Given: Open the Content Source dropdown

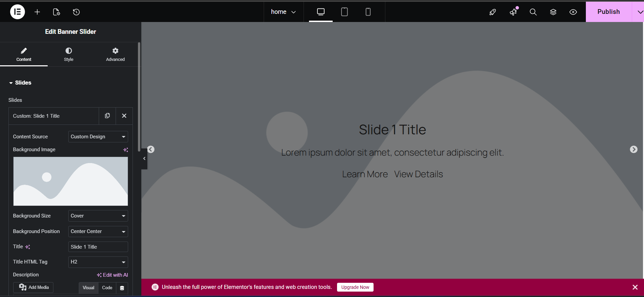Looking at the screenshot, I should (x=98, y=137).
